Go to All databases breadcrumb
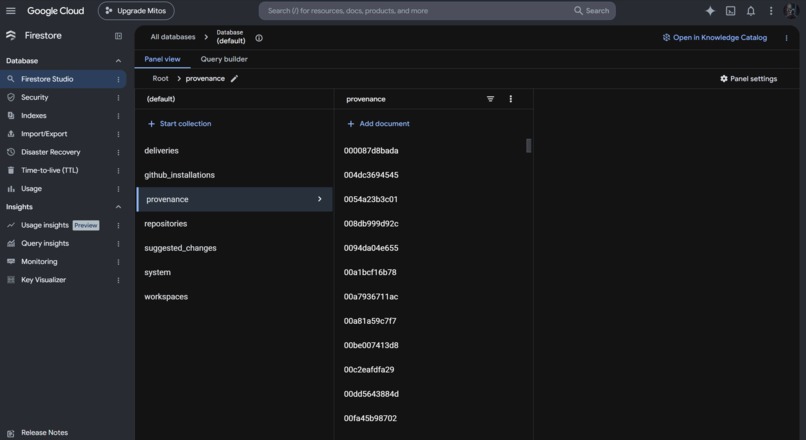This screenshot has height=440, width=806. pos(173,37)
